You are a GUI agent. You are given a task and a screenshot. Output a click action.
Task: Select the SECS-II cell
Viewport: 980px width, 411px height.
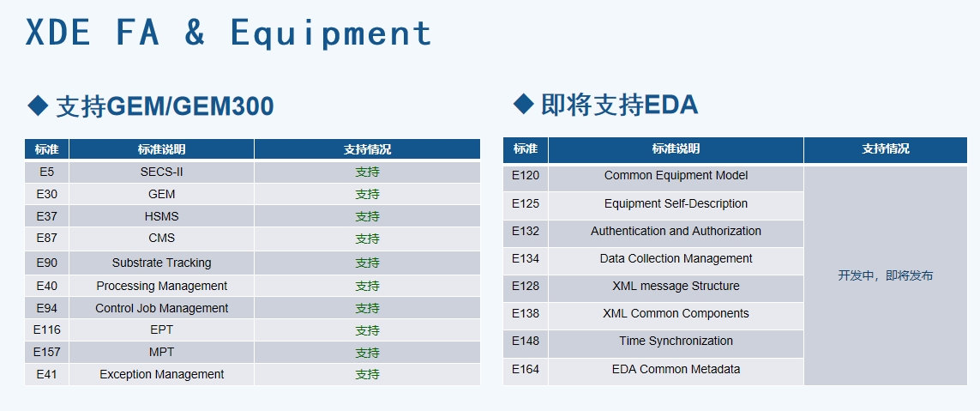[161, 172]
